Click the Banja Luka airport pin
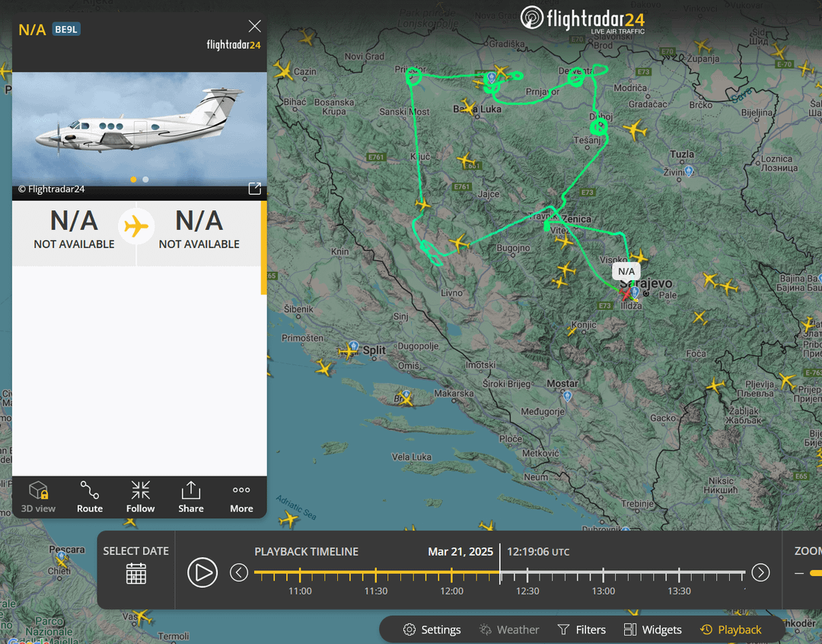The image size is (822, 644). pyautogui.click(x=491, y=78)
